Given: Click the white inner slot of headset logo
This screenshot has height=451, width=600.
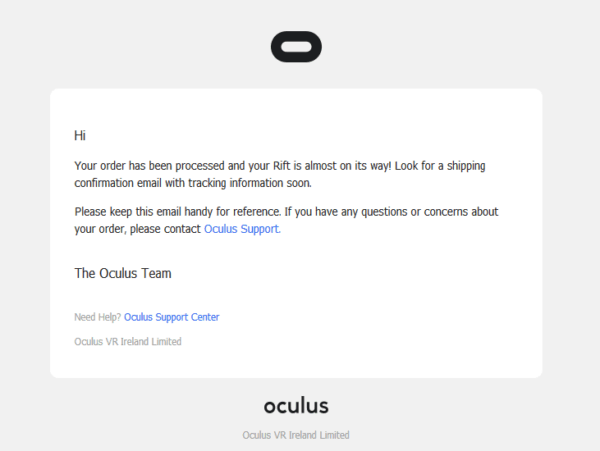Looking at the screenshot, I should tap(296, 47).
